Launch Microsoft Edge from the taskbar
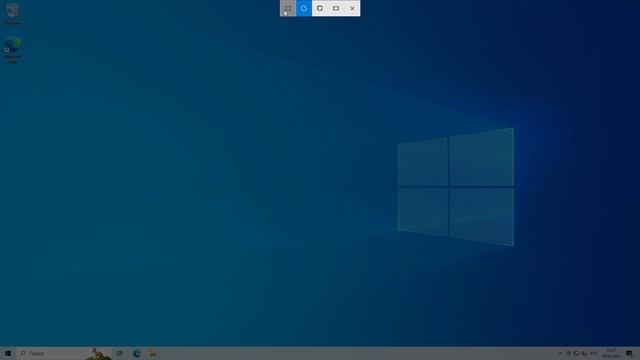The image size is (640, 360). 137,353
